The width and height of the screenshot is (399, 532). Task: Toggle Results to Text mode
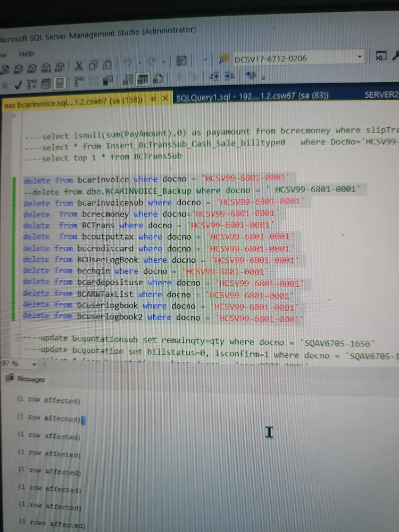pos(128,80)
